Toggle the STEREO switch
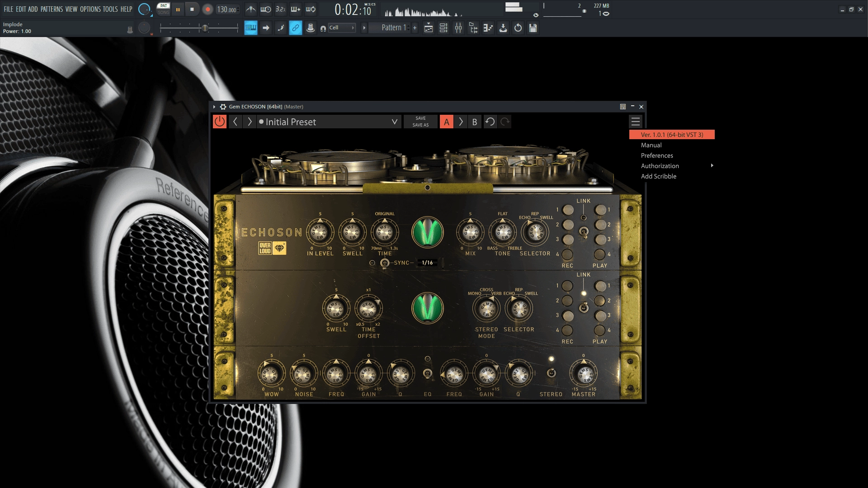Viewport: 868px width, 488px height. (x=551, y=373)
